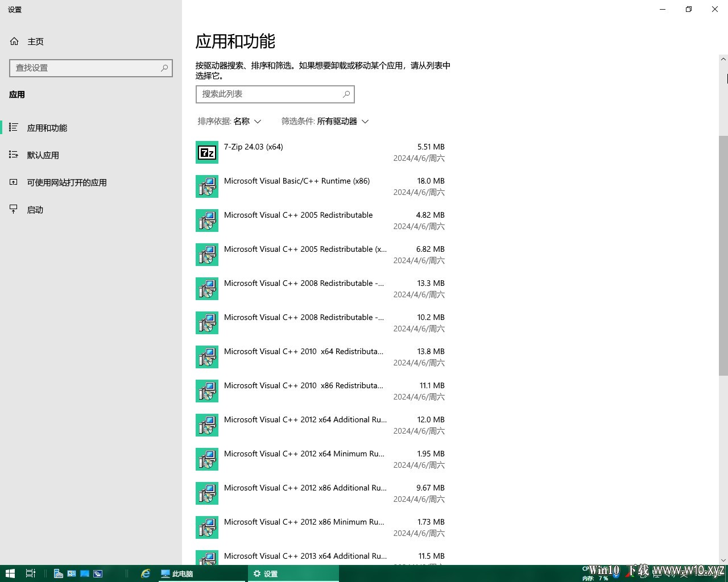The image size is (728, 582).
Task: Click the vertical scrollbar thumb of the app list
Action: click(723, 256)
